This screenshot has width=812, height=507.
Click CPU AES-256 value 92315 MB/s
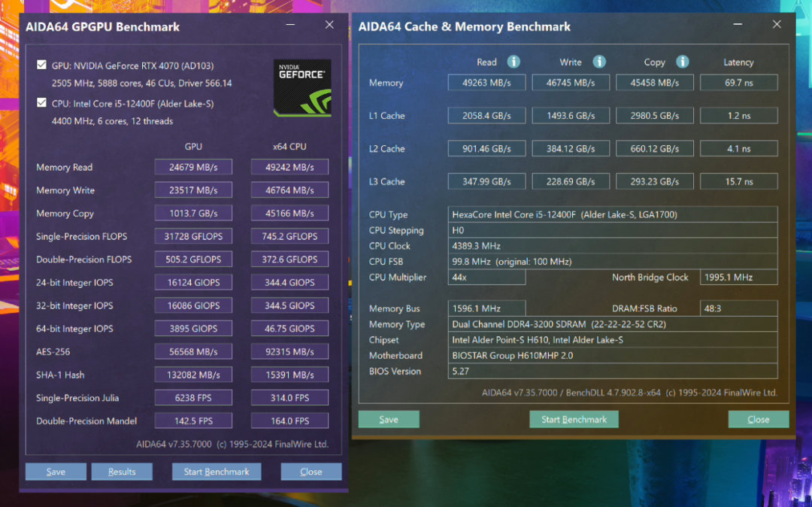click(x=289, y=351)
